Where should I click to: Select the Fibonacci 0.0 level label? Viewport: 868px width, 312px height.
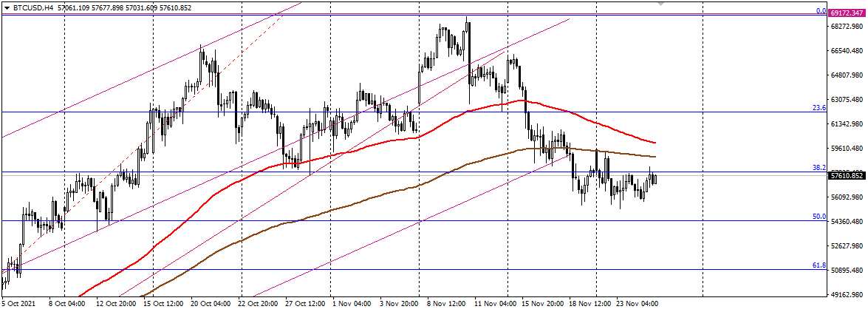(x=821, y=10)
